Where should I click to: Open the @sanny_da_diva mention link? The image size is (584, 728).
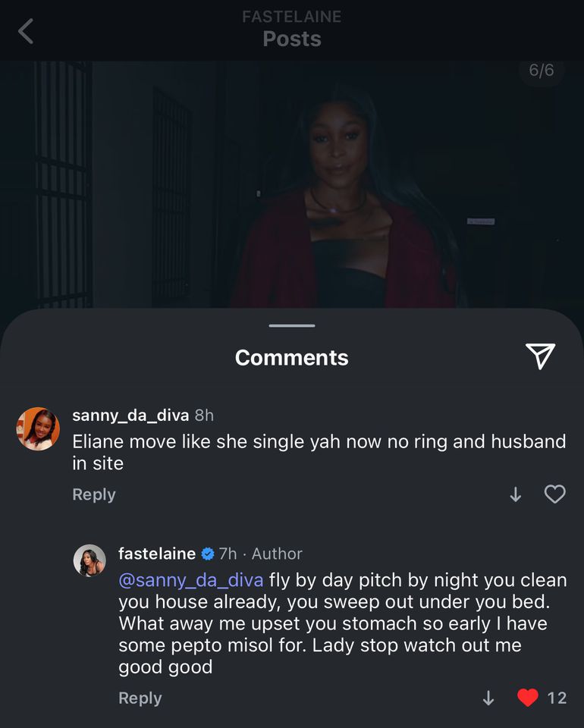[191, 581]
